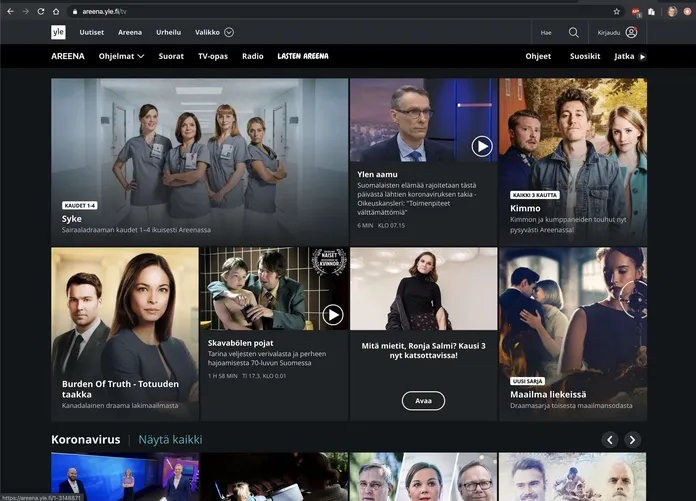Click the play icon beside Jatka
This screenshot has height=501, width=696.
point(642,57)
